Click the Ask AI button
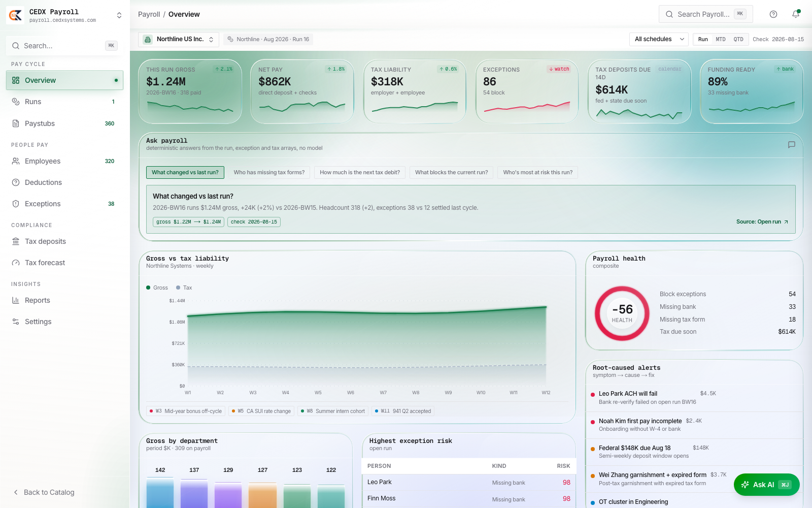812x508 pixels. (x=766, y=485)
